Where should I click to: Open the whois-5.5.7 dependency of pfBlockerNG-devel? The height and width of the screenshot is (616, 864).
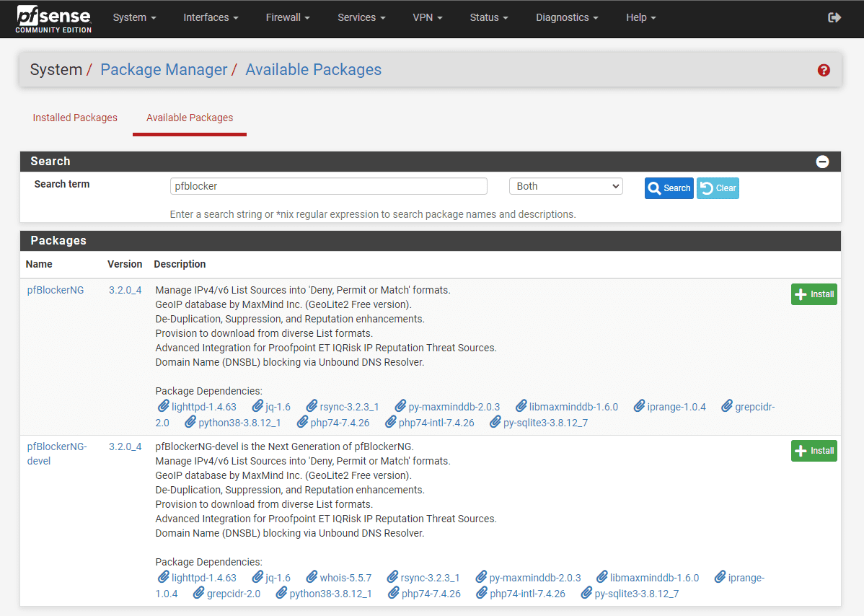click(x=339, y=578)
